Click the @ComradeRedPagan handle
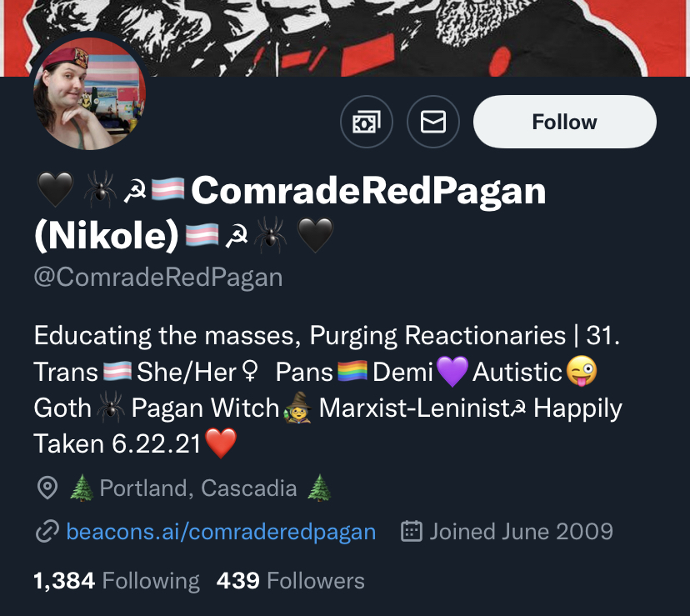This screenshot has width=690, height=616. click(x=158, y=278)
